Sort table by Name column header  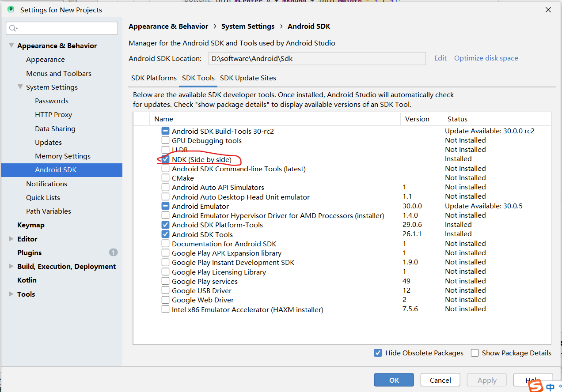point(275,119)
